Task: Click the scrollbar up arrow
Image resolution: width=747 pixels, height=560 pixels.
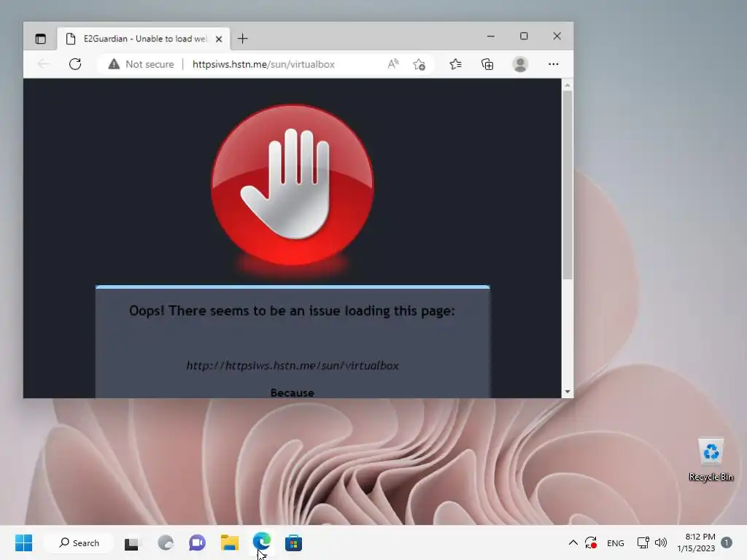Action: point(567,85)
